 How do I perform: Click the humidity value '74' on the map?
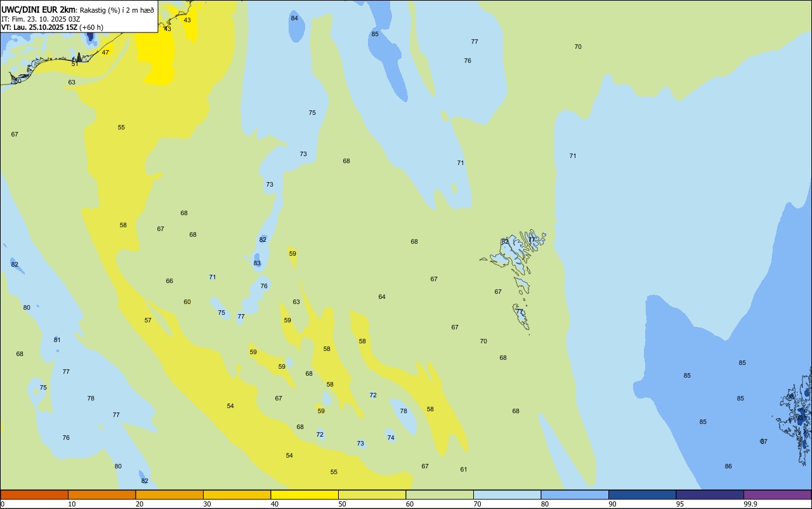(x=391, y=437)
